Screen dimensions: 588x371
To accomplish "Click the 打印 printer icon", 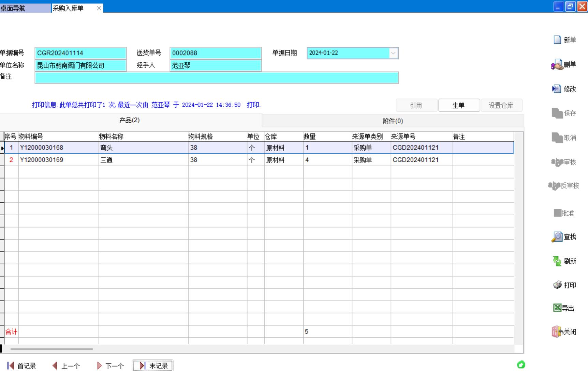I will pos(557,285).
